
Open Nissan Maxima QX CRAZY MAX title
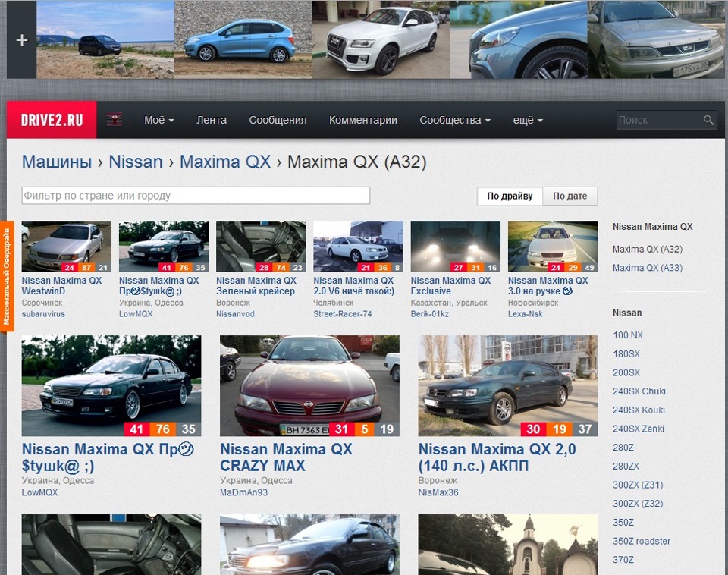pyautogui.click(x=286, y=457)
